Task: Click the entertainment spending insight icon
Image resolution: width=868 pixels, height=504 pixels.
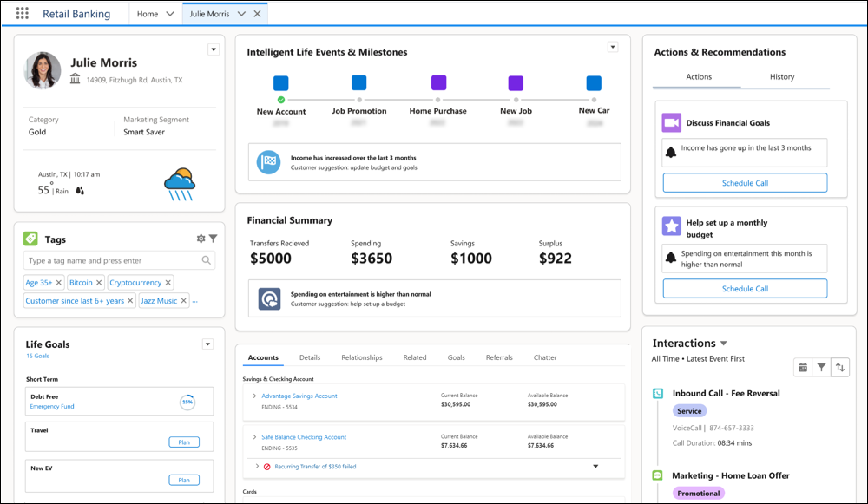Action: pyautogui.click(x=270, y=298)
